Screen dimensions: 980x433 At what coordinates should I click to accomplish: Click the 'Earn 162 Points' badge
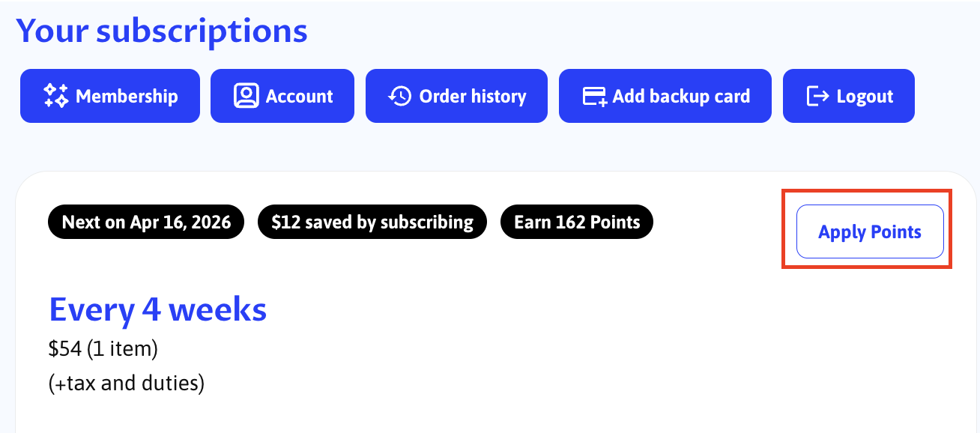[577, 222]
